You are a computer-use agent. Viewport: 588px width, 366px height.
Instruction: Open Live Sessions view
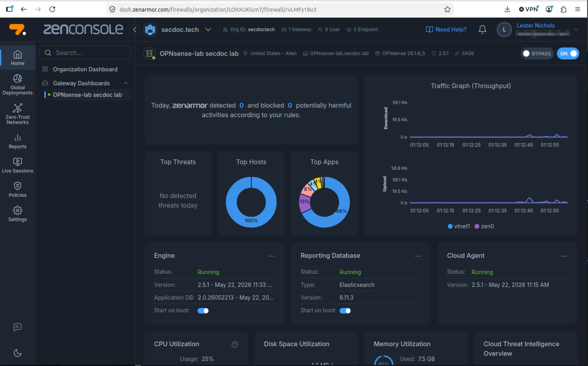pyautogui.click(x=17, y=166)
